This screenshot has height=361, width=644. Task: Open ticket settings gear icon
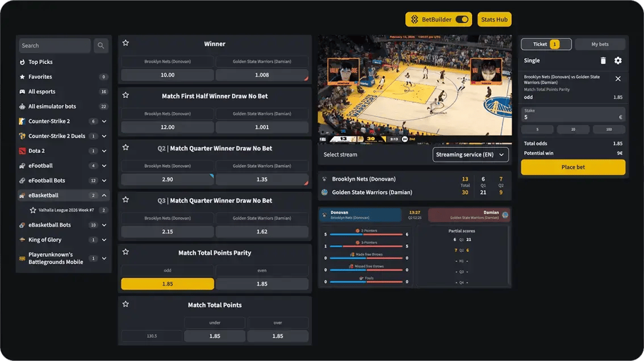tap(618, 61)
